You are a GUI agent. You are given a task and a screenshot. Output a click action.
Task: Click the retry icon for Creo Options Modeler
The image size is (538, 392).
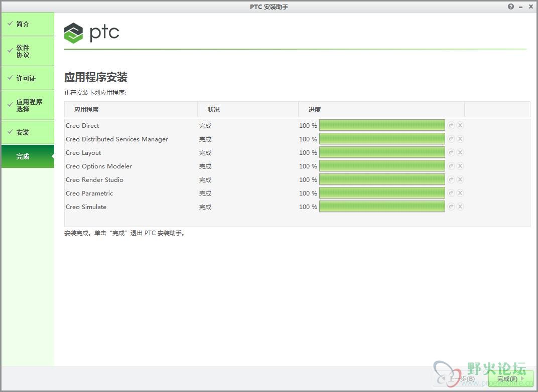(x=451, y=166)
